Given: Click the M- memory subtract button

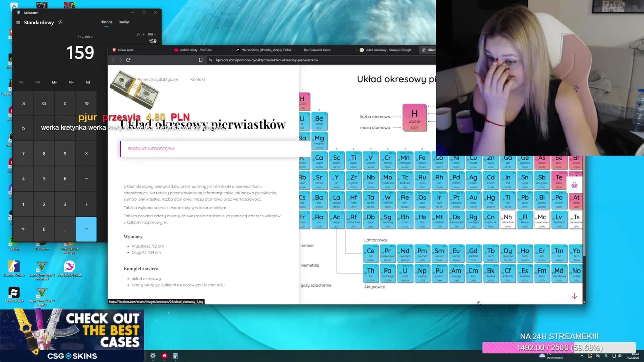Looking at the screenshot, I should click(71, 82).
